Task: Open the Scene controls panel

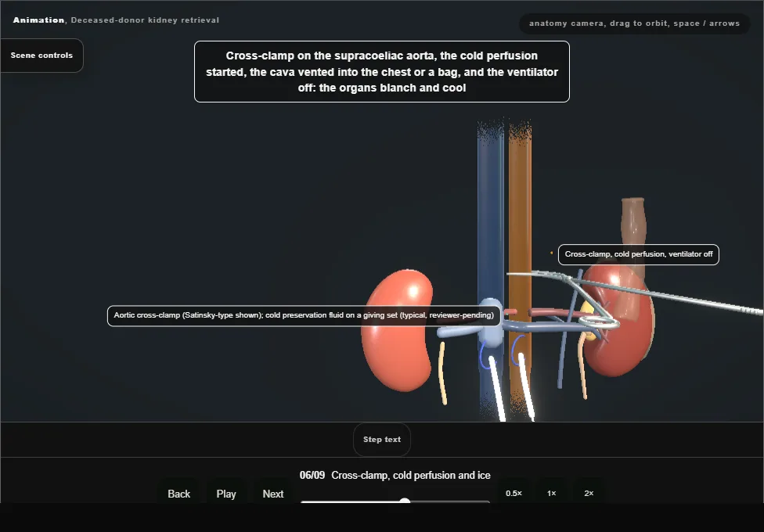Action: pyautogui.click(x=42, y=56)
